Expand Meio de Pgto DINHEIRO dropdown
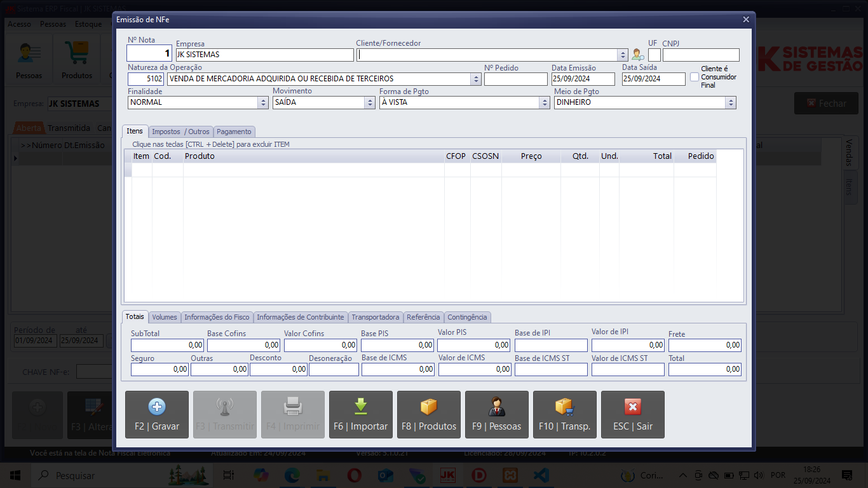The image size is (868, 488). [x=731, y=102]
